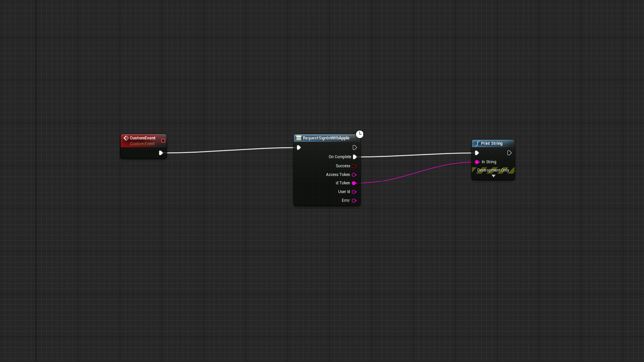Image resolution: width=644 pixels, height=362 pixels.
Task: Click the User Id output pin
Action: (x=354, y=192)
